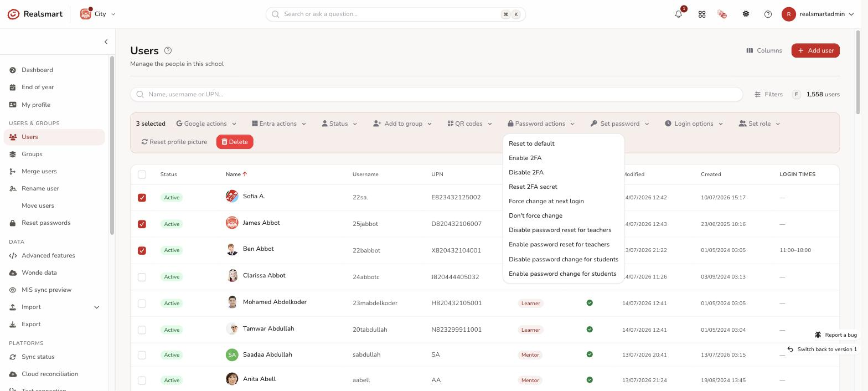Screen dimensions: 868x391
Task: Check Tamwar Abdullah's row checkbox
Action: [x=142, y=330]
